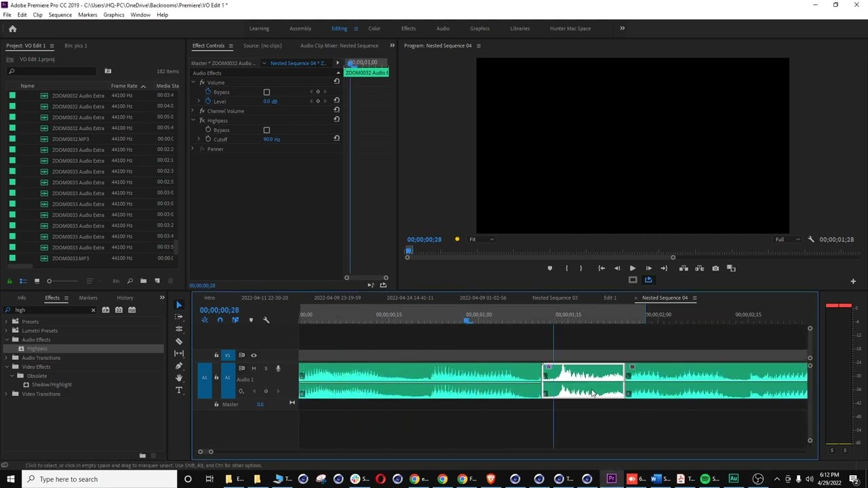Switch to Audio Clip Mixer tab
The image size is (868, 488).
tap(339, 45)
